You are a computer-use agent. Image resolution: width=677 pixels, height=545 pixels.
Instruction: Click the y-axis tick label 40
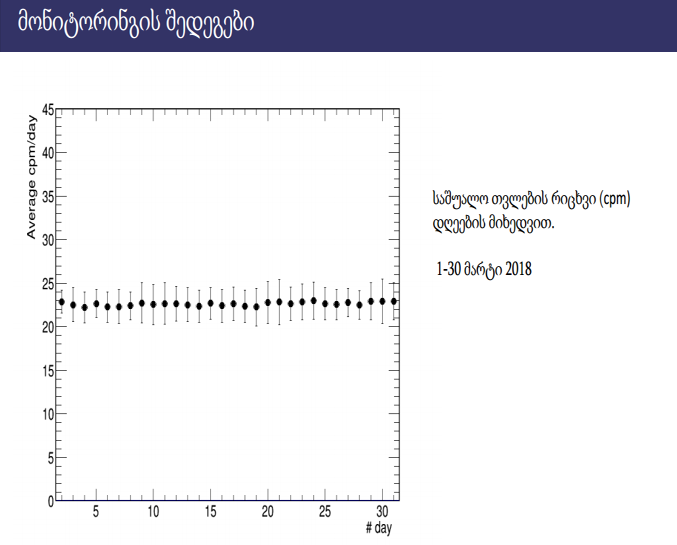(48, 152)
